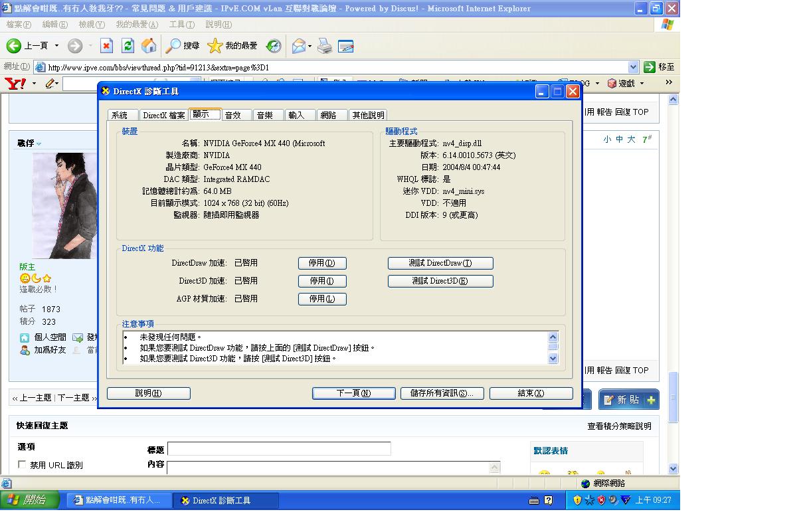Switch to the 音效 tab

pos(233,115)
